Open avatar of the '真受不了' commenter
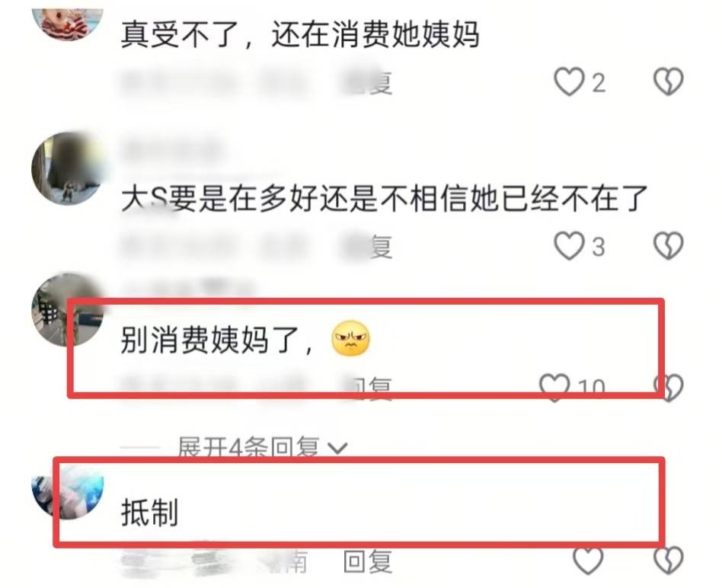Viewport: 722px width, 588px height. 68,22
